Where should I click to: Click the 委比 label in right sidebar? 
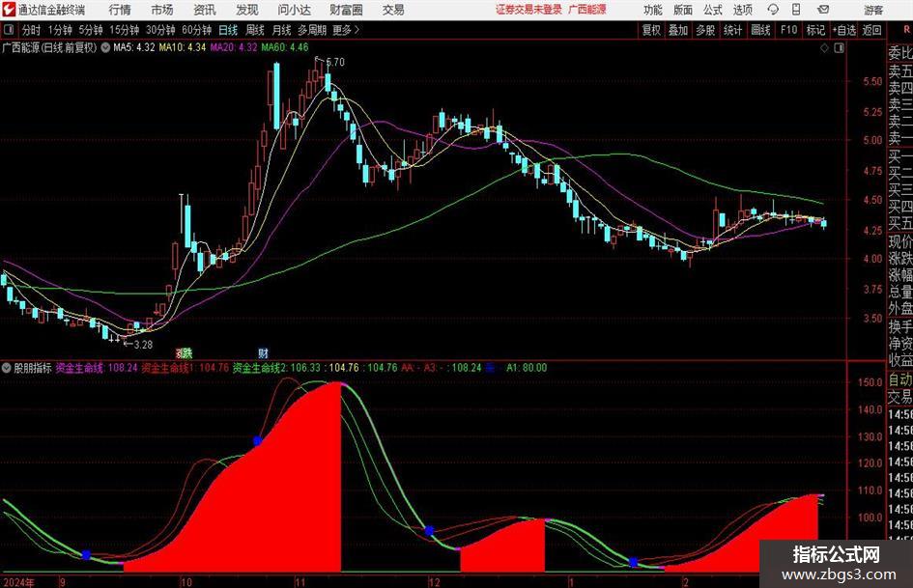[900, 53]
